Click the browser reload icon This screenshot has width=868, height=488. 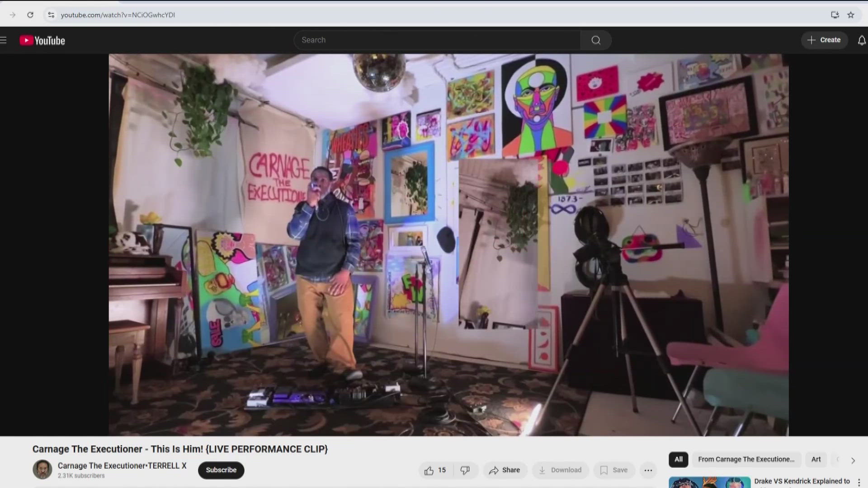30,15
